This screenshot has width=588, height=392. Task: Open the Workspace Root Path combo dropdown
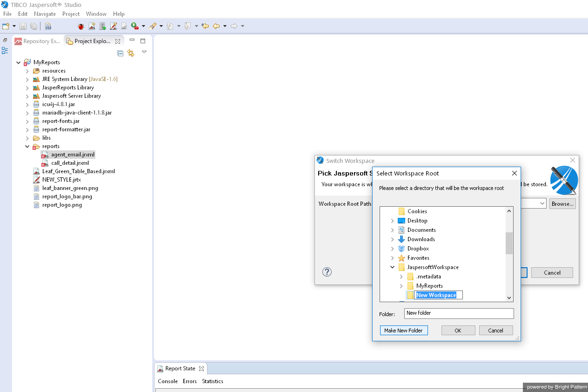coord(542,203)
